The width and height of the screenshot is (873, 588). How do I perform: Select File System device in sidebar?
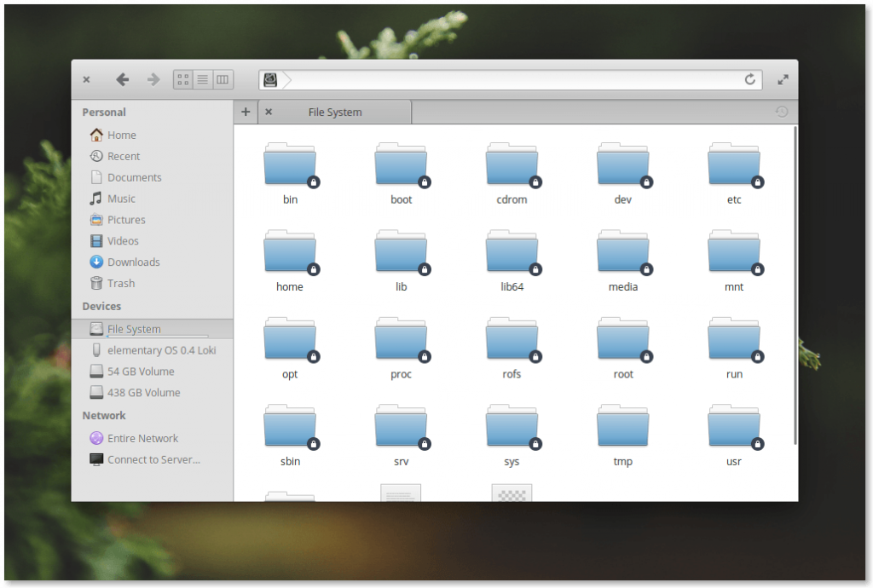[152, 329]
